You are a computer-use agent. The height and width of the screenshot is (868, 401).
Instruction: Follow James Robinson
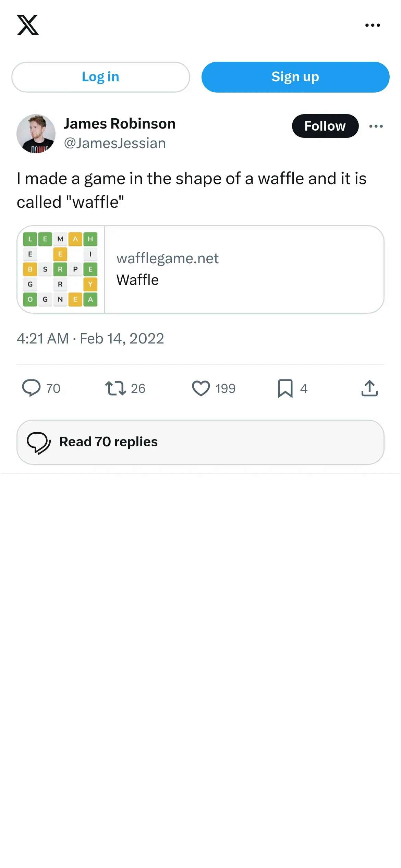click(325, 126)
